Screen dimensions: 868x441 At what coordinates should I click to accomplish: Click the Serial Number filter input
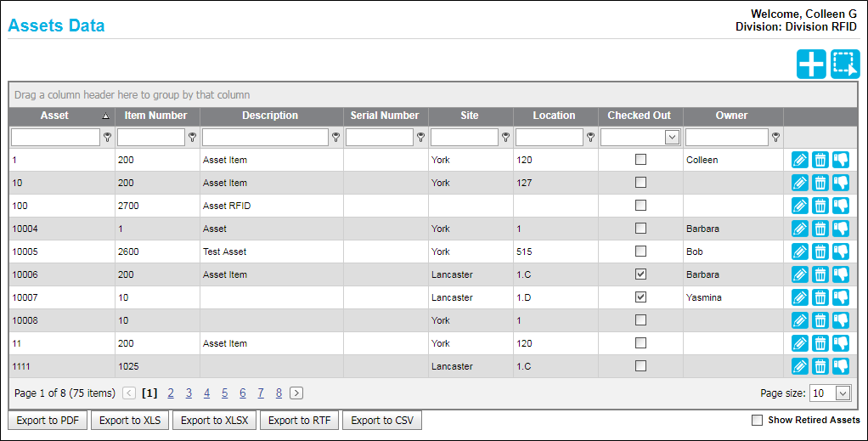380,138
